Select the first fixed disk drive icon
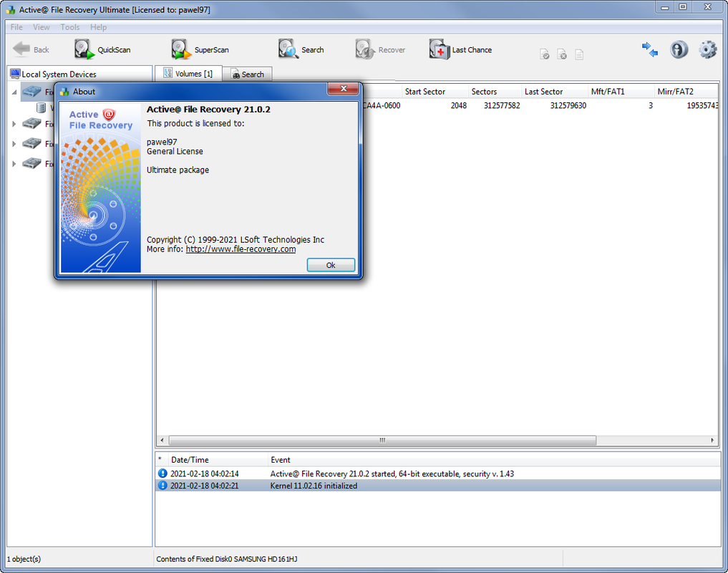The height and width of the screenshot is (573, 728). [x=32, y=92]
